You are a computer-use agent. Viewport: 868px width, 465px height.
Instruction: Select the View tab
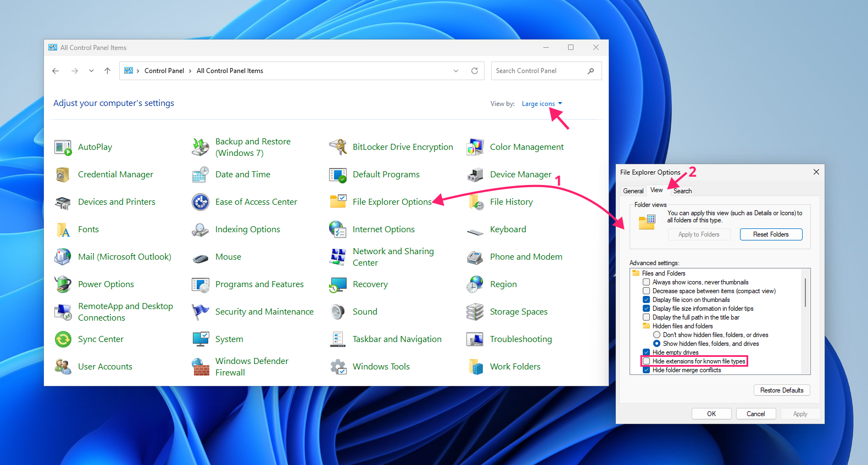(x=656, y=190)
